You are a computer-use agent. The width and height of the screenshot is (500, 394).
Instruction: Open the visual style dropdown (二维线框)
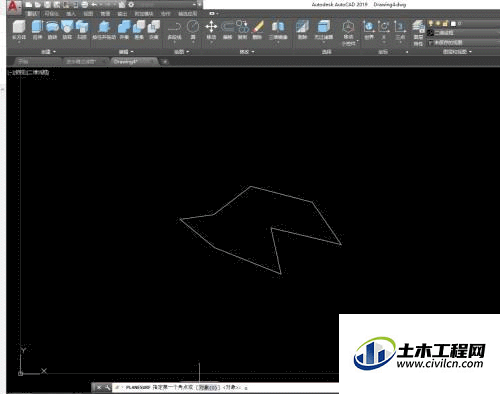[x=463, y=33]
